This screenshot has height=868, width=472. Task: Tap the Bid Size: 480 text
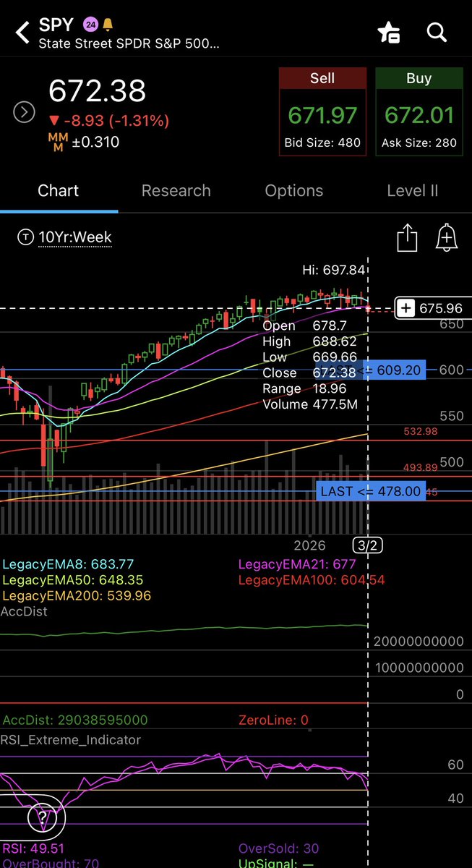(x=322, y=142)
